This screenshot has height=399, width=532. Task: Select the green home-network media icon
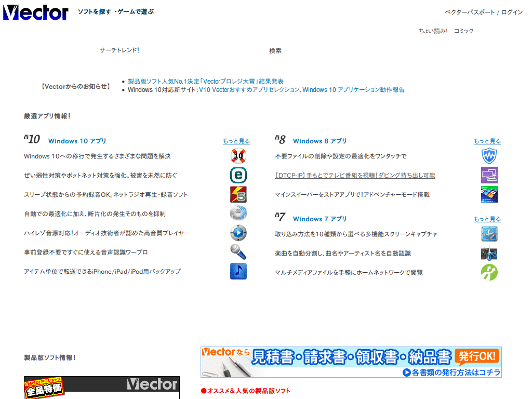tap(489, 272)
